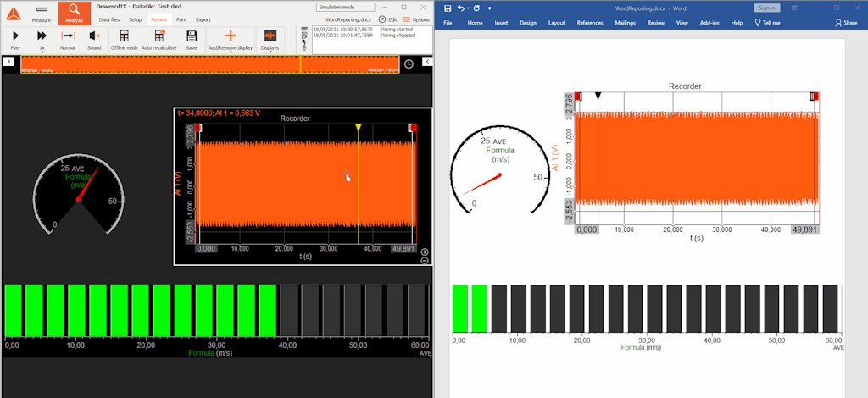868x398 pixels.
Task: Click the Options button
Action: 417,20
